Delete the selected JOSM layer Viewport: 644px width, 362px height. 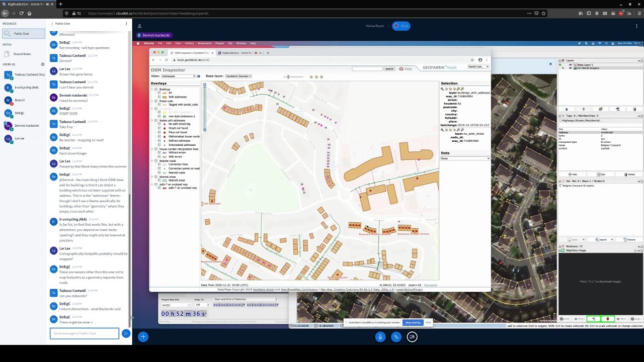pos(634,109)
